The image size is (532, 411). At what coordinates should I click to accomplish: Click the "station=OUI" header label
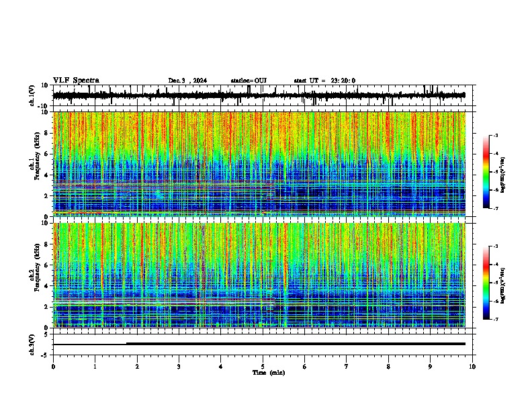coord(249,81)
